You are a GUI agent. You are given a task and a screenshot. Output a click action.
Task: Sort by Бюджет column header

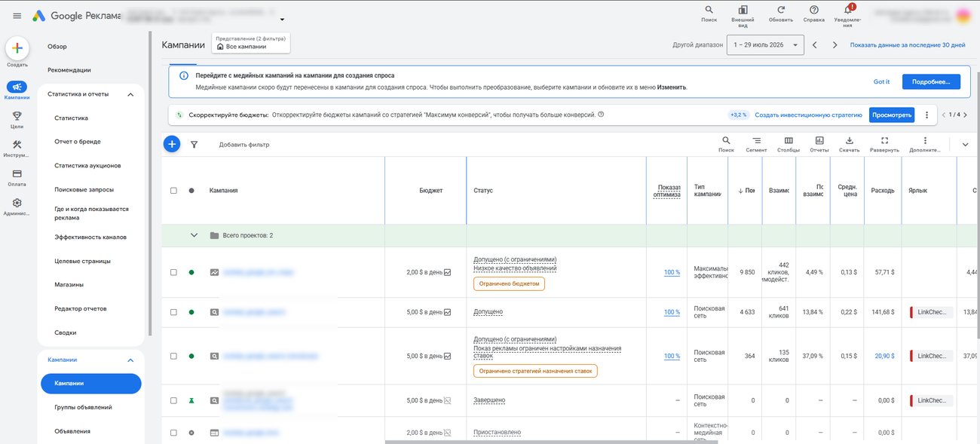coord(431,191)
